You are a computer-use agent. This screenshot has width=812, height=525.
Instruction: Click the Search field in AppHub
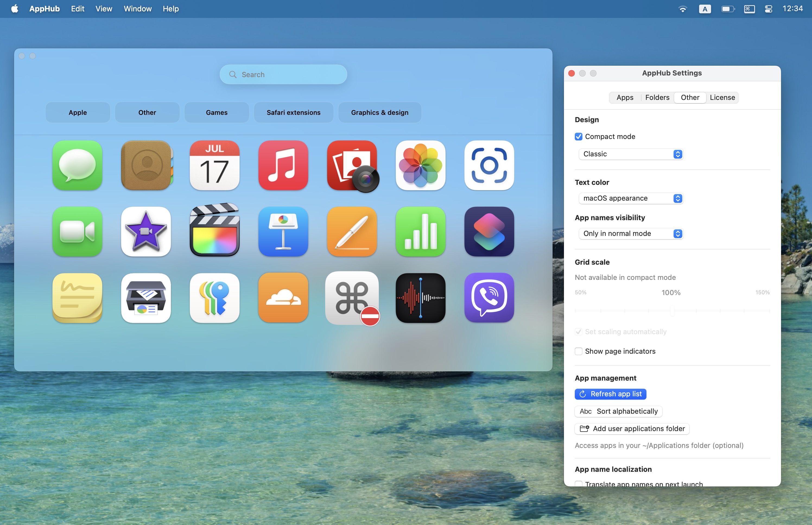click(x=284, y=74)
